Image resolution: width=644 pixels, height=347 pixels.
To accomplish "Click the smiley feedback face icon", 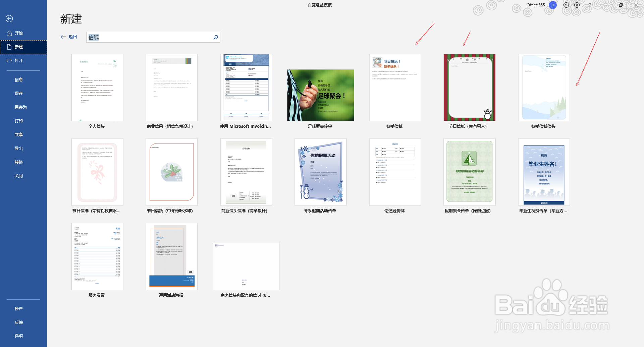I will coord(566,5).
